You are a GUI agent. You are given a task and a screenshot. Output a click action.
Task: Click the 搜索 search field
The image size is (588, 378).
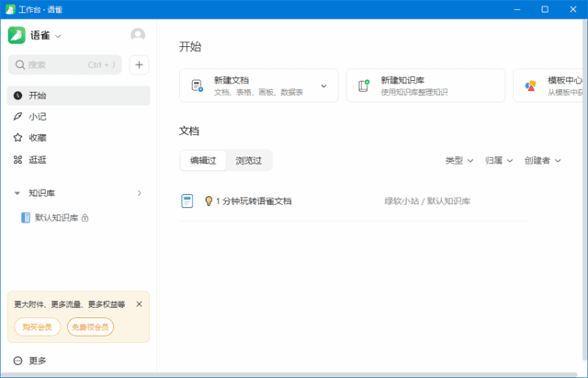[x=65, y=64]
